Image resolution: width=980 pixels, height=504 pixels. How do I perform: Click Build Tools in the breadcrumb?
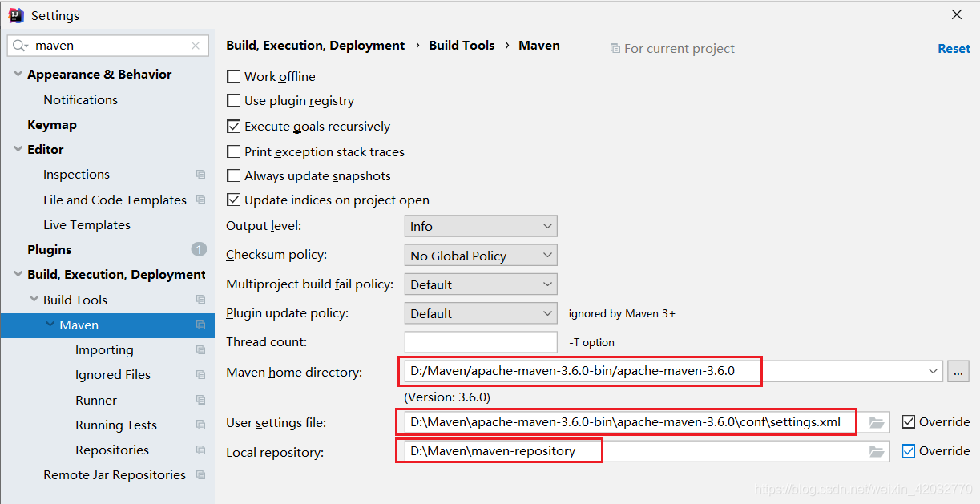pos(462,46)
